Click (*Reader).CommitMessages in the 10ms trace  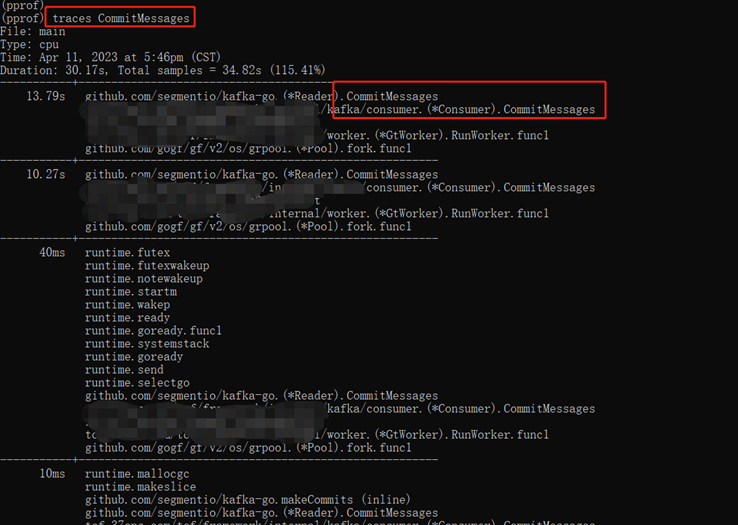tap(262, 513)
